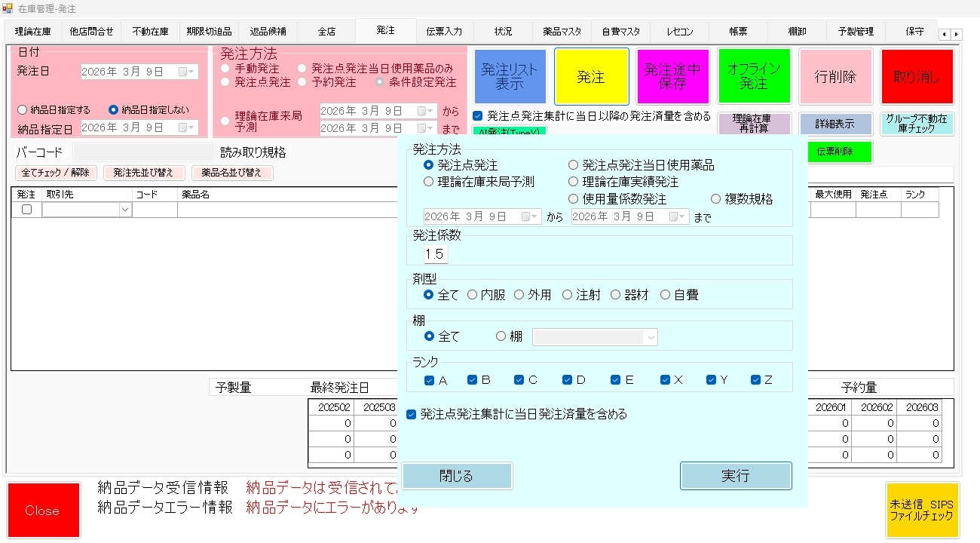Click the blue 発注リスト表示 button
980x543 pixels.
pos(510,76)
